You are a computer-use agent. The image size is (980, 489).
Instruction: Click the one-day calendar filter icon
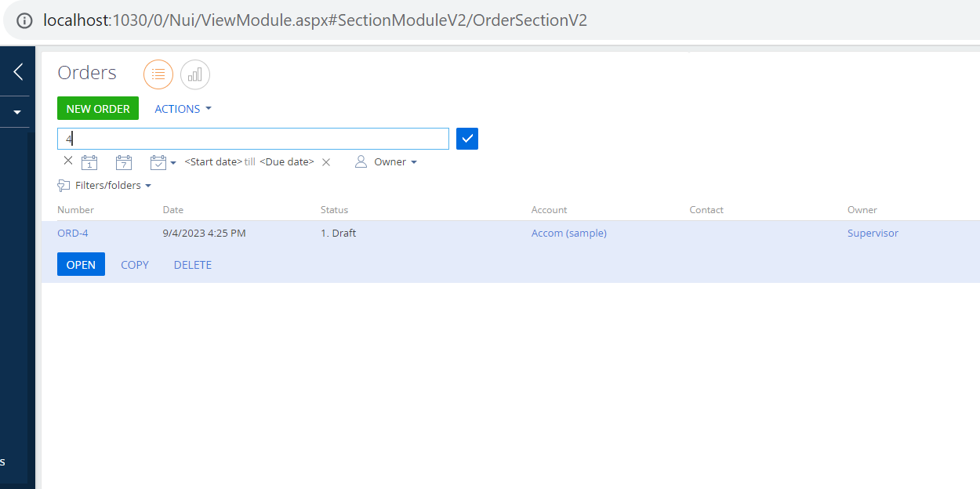pos(89,161)
